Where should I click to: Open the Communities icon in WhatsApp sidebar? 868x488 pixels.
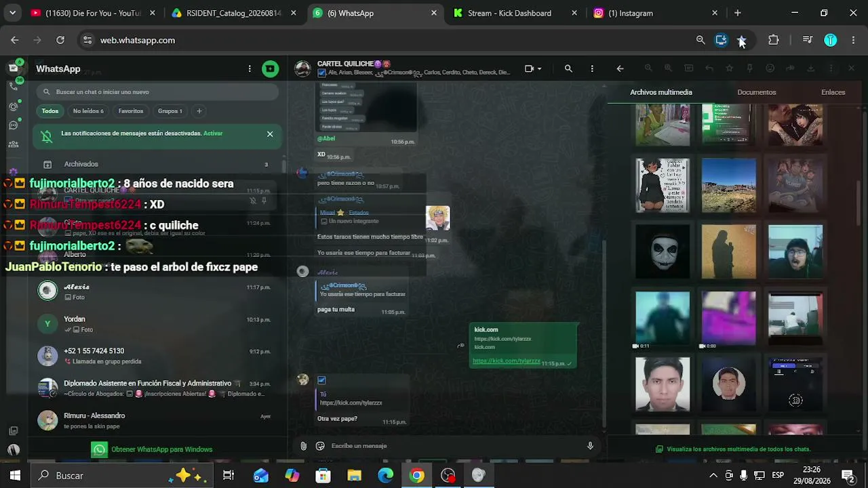coord(14,144)
